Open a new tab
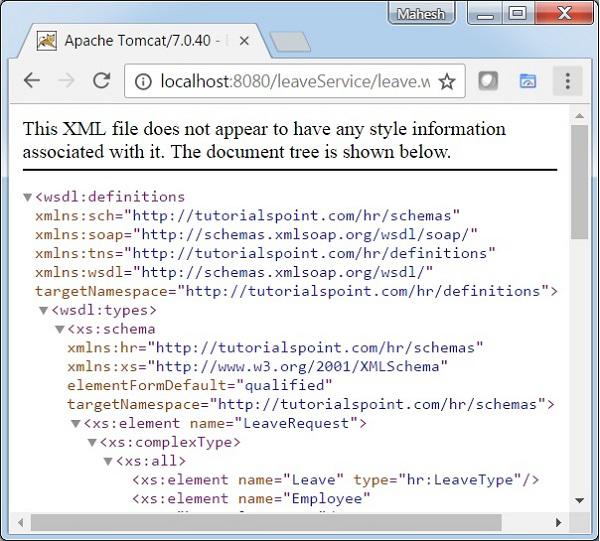 tap(290, 42)
